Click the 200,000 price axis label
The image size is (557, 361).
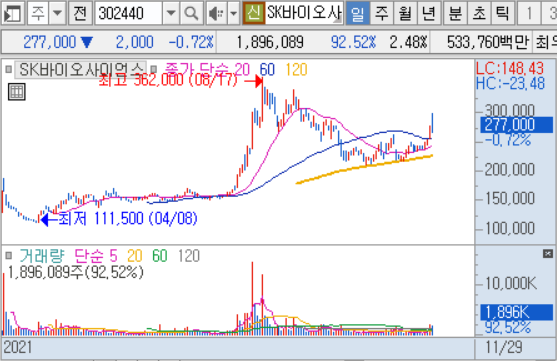[x=509, y=169]
